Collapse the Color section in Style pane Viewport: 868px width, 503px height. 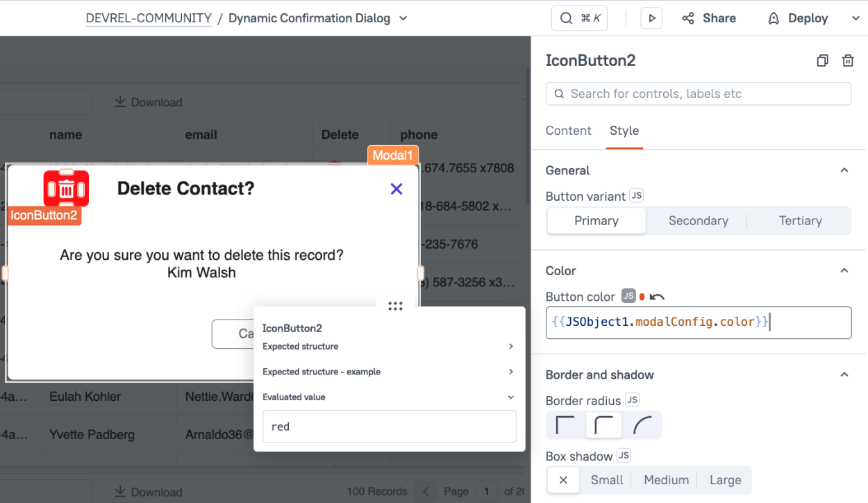pos(844,270)
